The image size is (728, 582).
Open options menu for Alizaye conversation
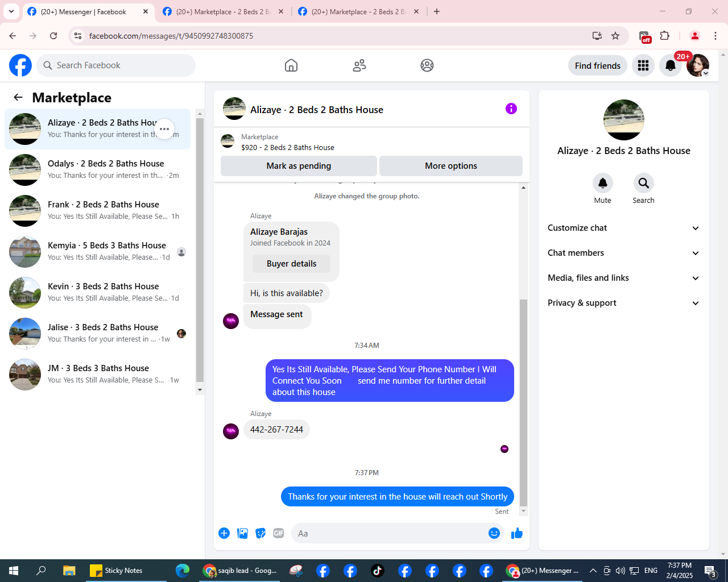(x=164, y=129)
